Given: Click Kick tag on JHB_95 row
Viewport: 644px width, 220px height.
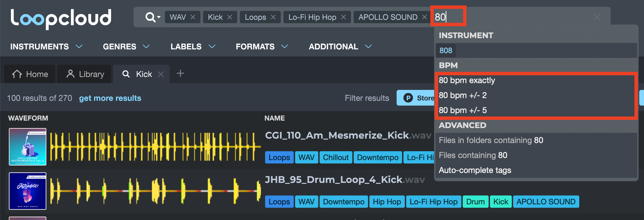Looking at the screenshot, I should [501, 202].
